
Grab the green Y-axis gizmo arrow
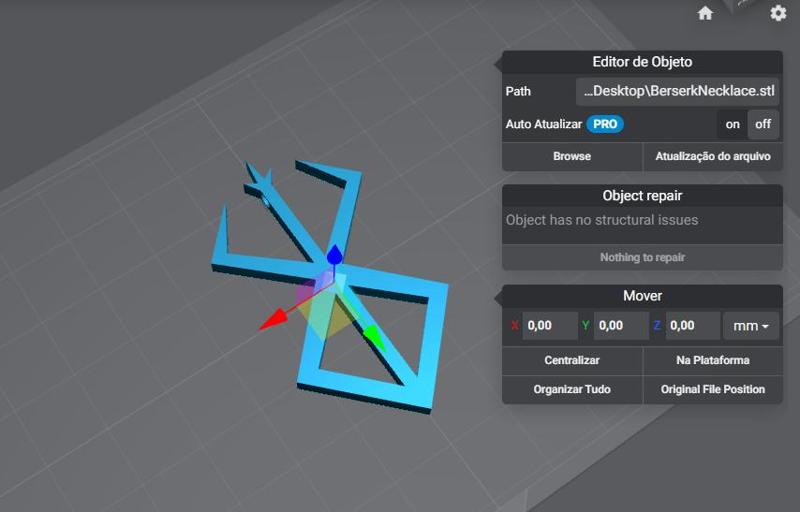[x=374, y=336]
